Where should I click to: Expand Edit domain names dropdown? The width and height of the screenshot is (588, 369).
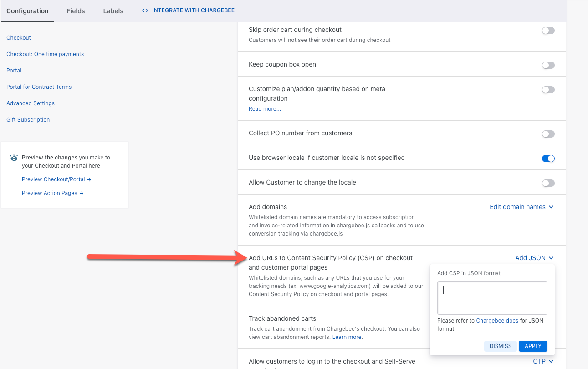pyautogui.click(x=522, y=207)
